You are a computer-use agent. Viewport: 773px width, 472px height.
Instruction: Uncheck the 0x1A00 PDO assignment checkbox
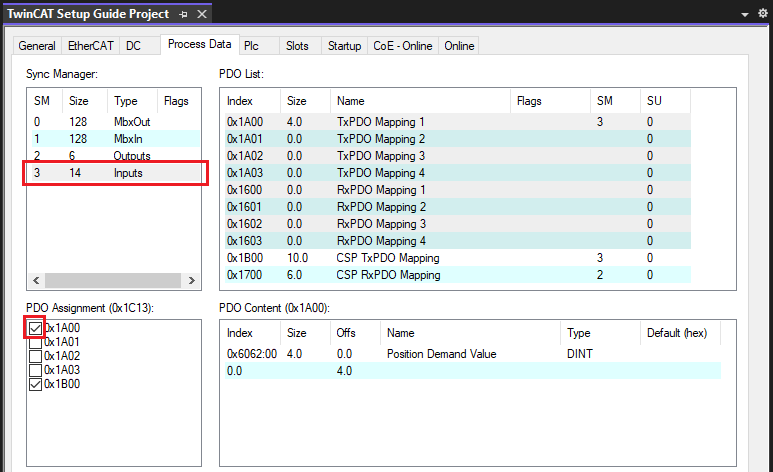click(36, 328)
